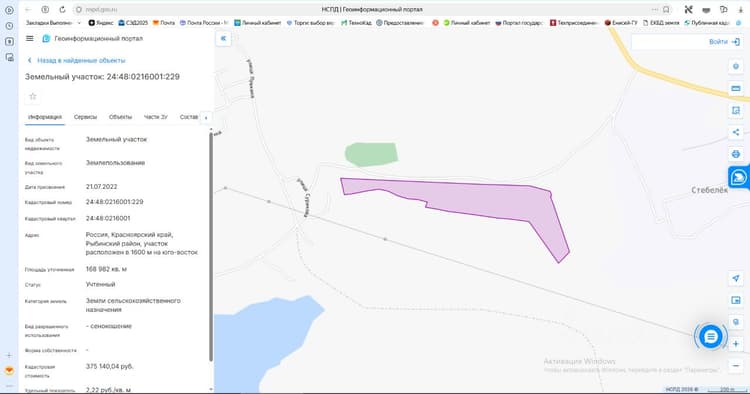The width and height of the screenshot is (750, 394).
Task: Share the current map view
Action: [x=736, y=132]
